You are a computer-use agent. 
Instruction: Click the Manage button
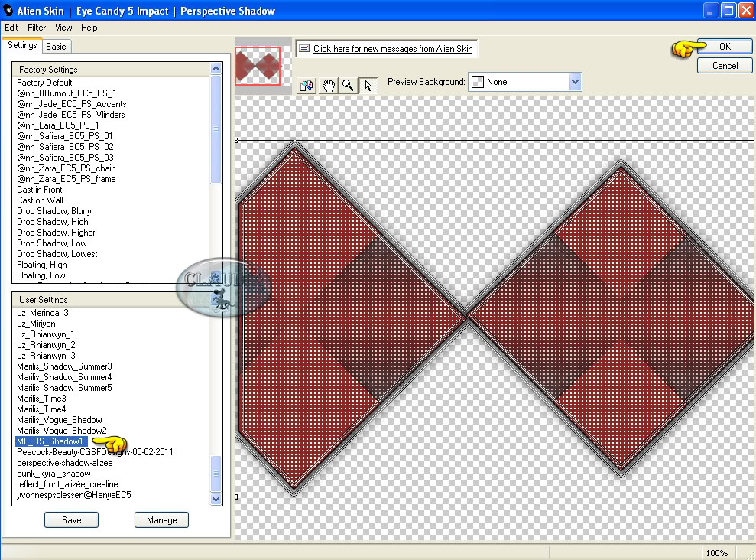161,520
